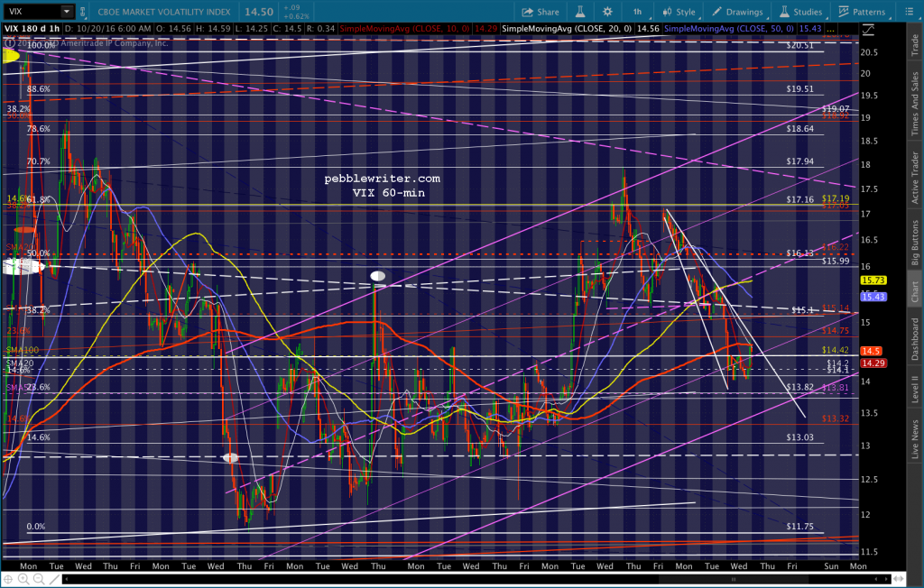Click the orange-red 14.5 price bubble
924x588 pixels.
tap(871, 351)
